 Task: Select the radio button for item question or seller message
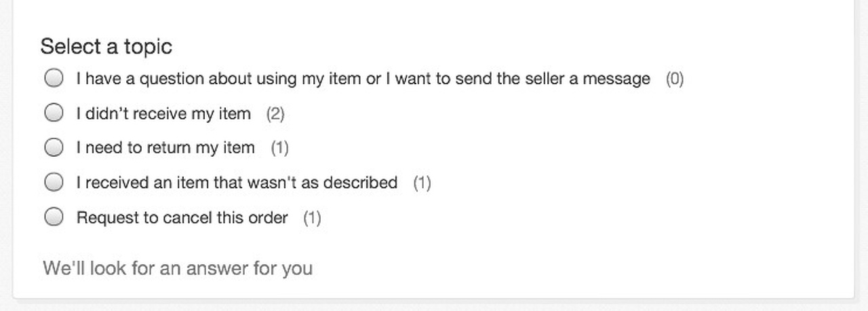54,78
